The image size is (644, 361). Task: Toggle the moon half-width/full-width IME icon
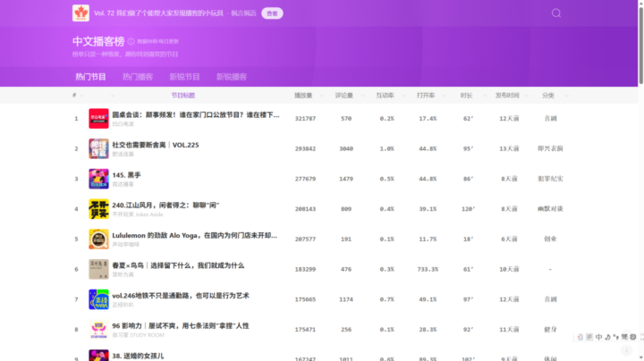(x=608, y=337)
